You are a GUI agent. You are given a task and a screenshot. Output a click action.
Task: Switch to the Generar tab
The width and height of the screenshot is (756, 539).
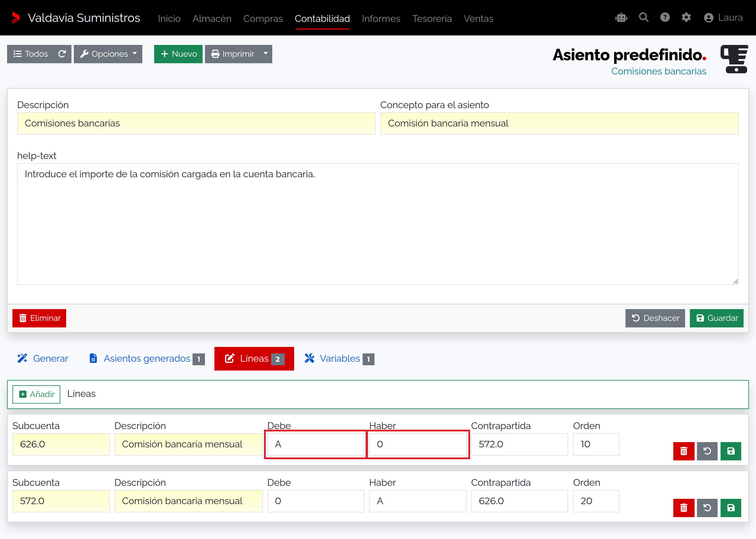pos(43,358)
